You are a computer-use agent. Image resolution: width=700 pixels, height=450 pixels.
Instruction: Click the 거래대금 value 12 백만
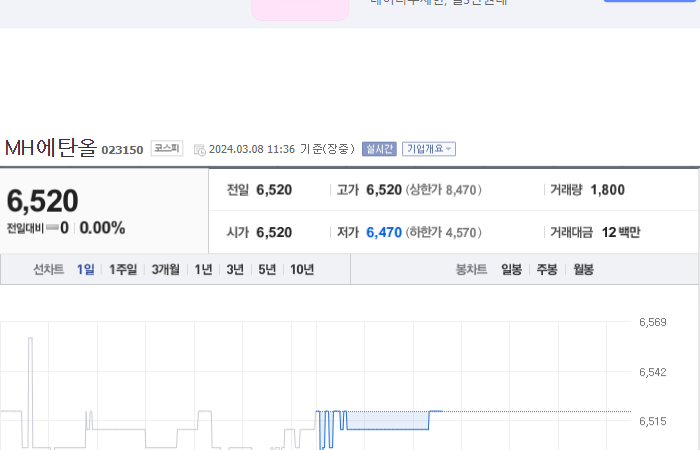point(621,232)
